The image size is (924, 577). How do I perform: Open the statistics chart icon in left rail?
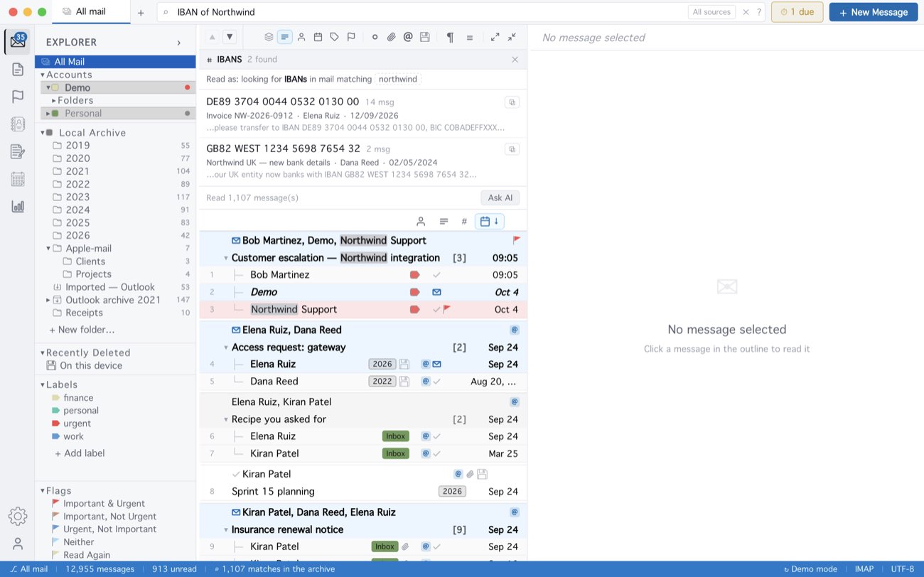click(18, 206)
